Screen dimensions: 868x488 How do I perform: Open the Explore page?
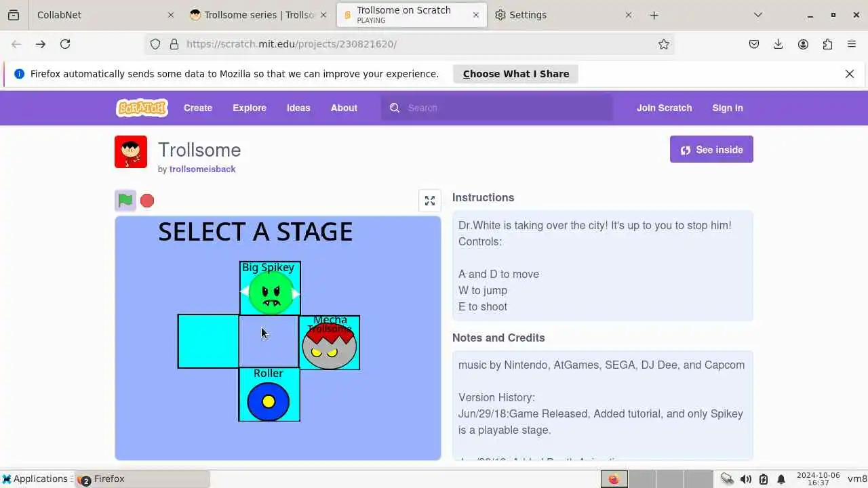[x=250, y=108]
